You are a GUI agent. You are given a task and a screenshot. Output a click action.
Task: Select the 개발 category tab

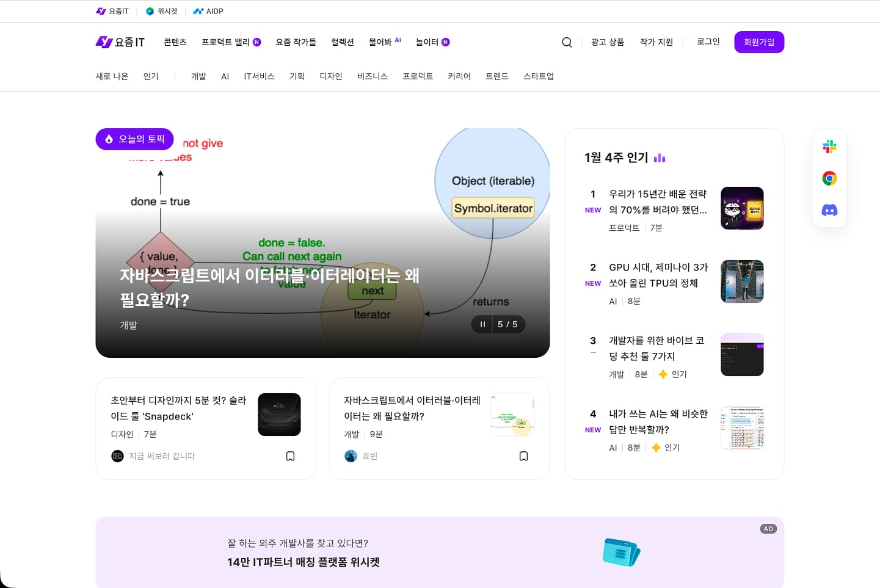point(198,76)
